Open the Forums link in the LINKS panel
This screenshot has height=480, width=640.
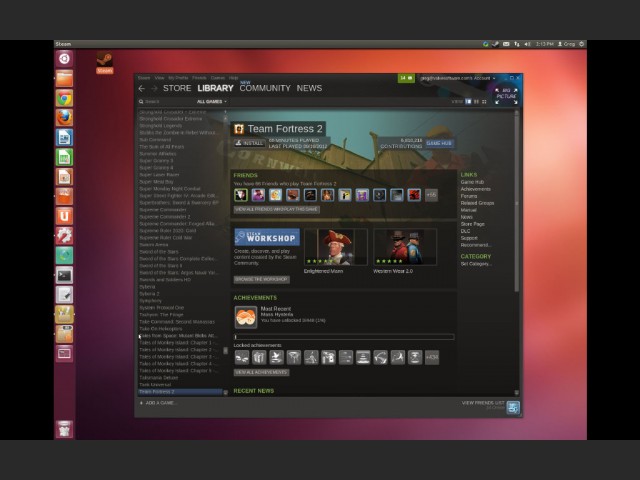click(469, 196)
